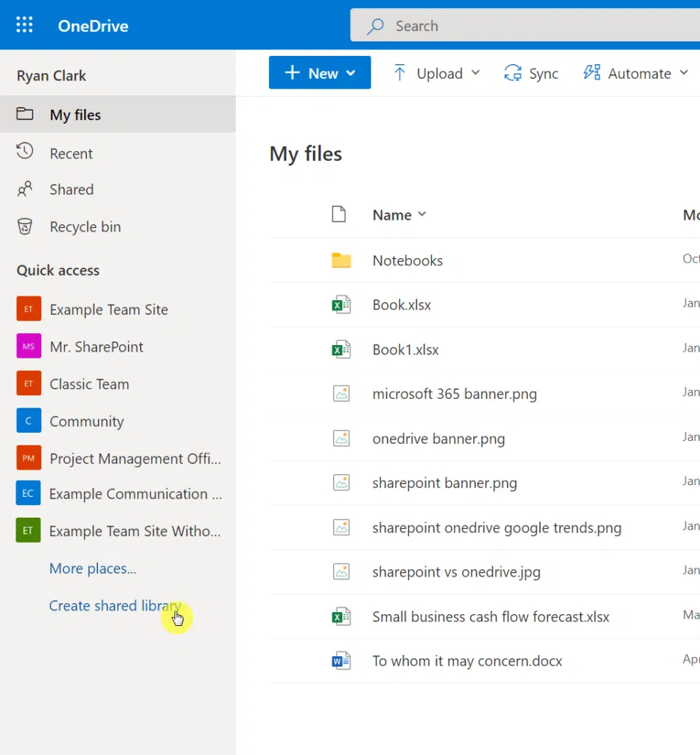This screenshot has height=755, width=700.
Task: Click the image icon for onedrive banner.png
Action: (x=341, y=438)
